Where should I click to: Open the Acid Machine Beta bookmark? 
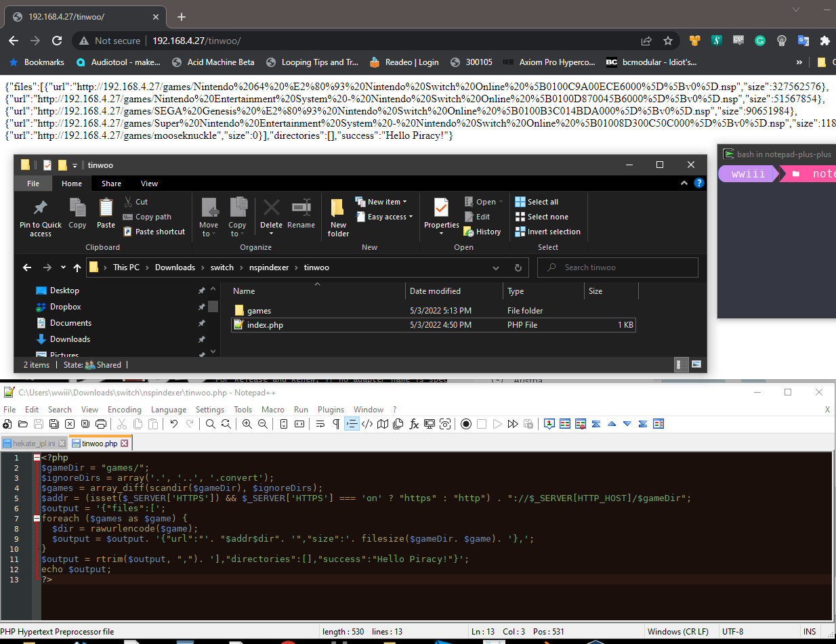pyautogui.click(x=213, y=62)
